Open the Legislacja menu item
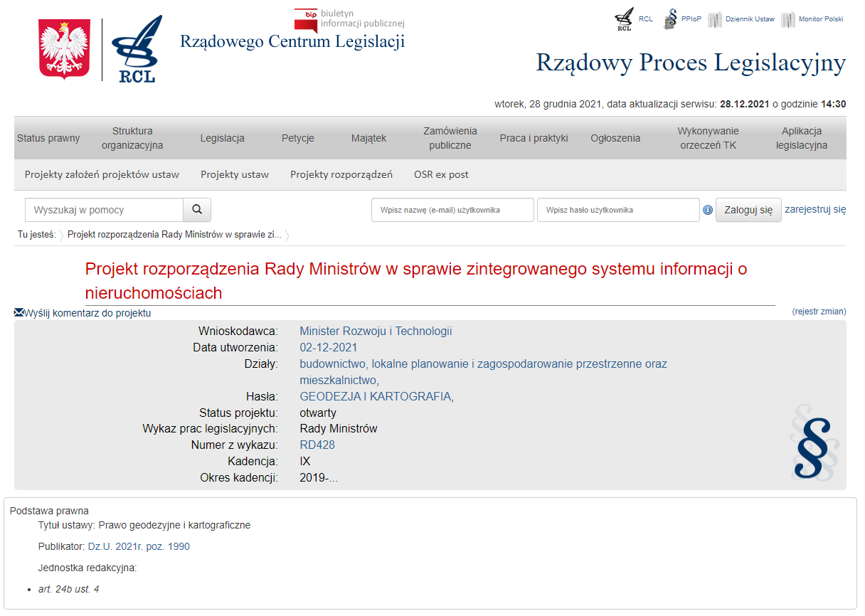Screen dimensions: 865x616 222,138
